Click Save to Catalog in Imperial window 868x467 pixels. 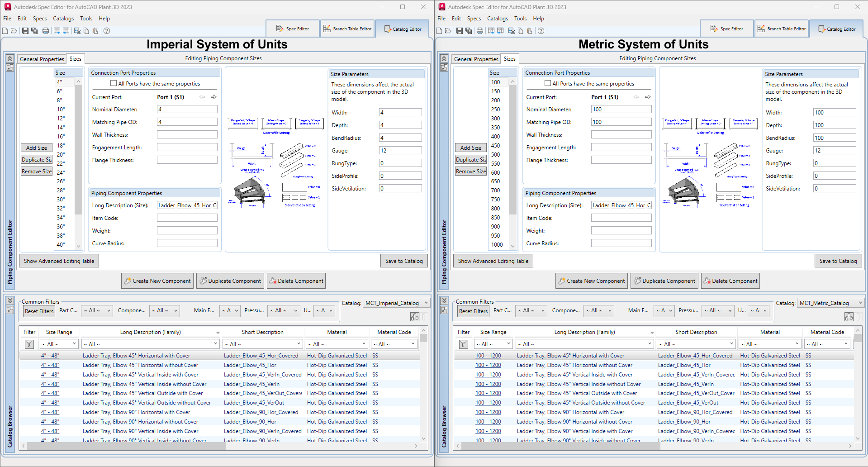coord(403,261)
